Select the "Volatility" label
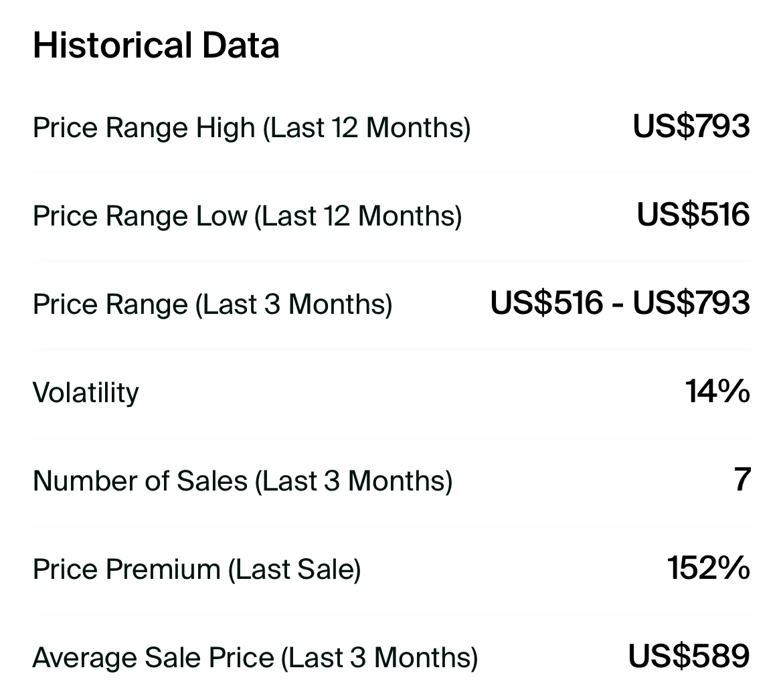This screenshot has height=700, width=783. point(86,392)
